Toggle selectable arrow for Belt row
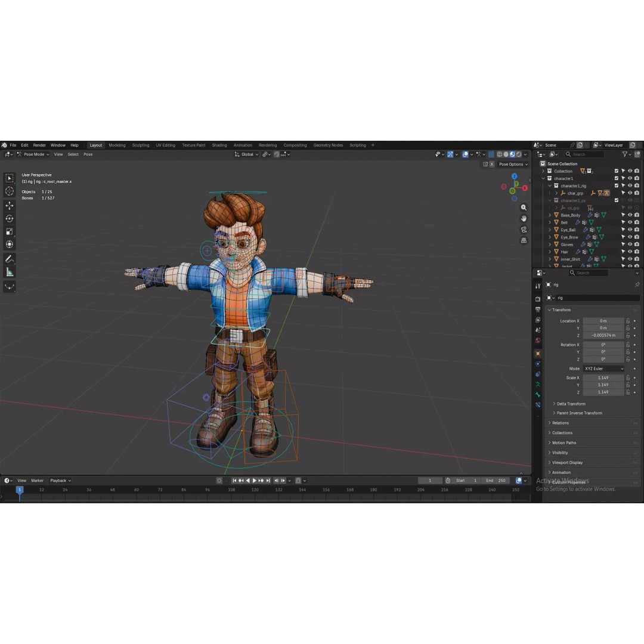The height and width of the screenshot is (644, 644). (623, 222)
